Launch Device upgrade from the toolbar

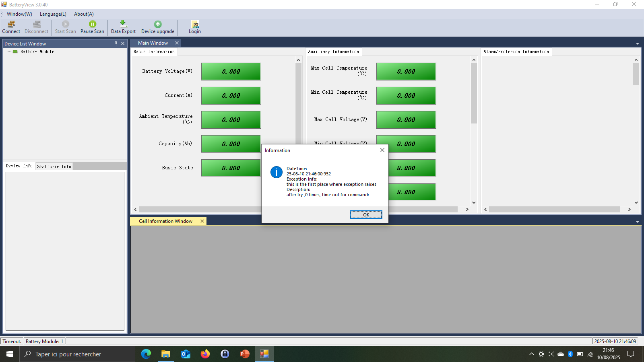(x=157, y=27)
